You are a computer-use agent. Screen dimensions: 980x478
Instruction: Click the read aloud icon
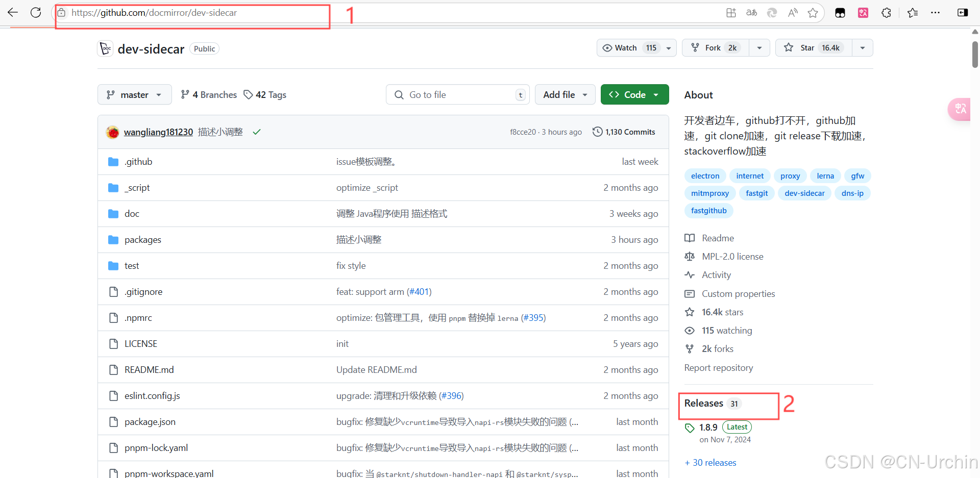point(793,13)
